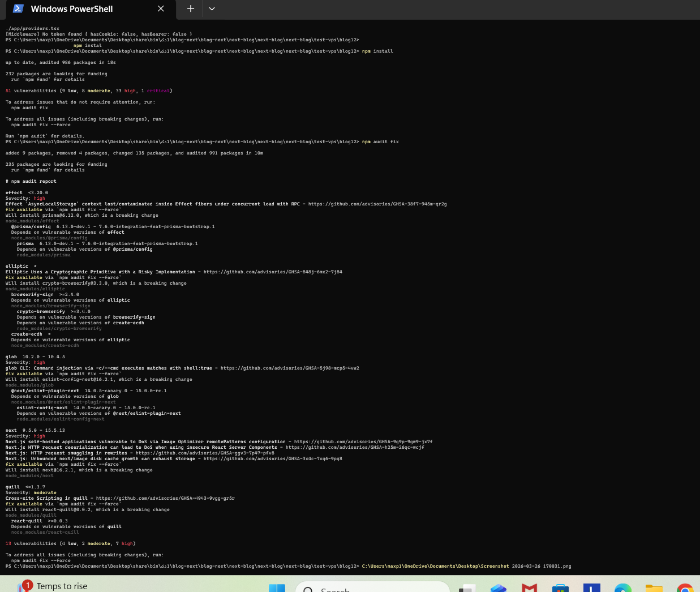This screenshot has height=592, width=700.
Task: Open the 'Temps to rise' weather widget
Action: [x=52, y=586]
